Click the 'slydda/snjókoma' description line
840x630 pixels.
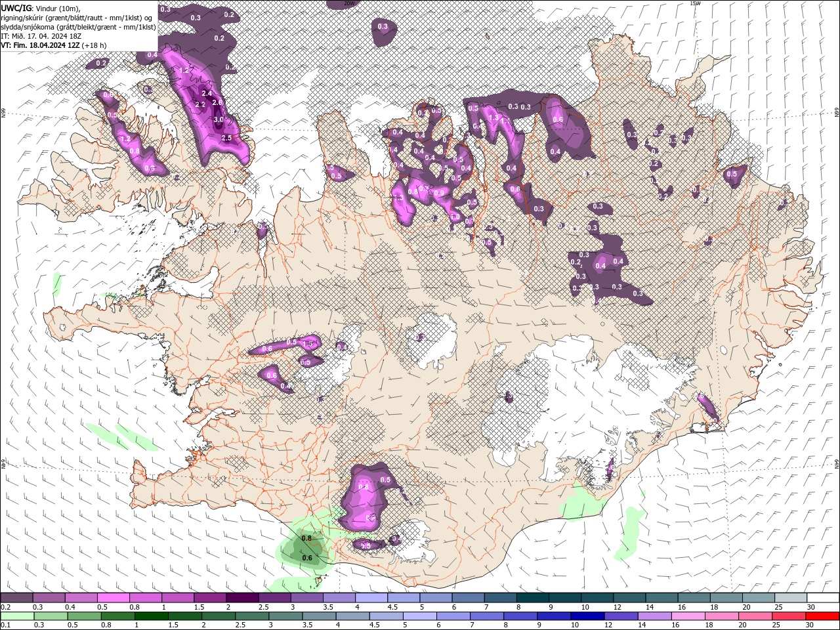(79, 27)
